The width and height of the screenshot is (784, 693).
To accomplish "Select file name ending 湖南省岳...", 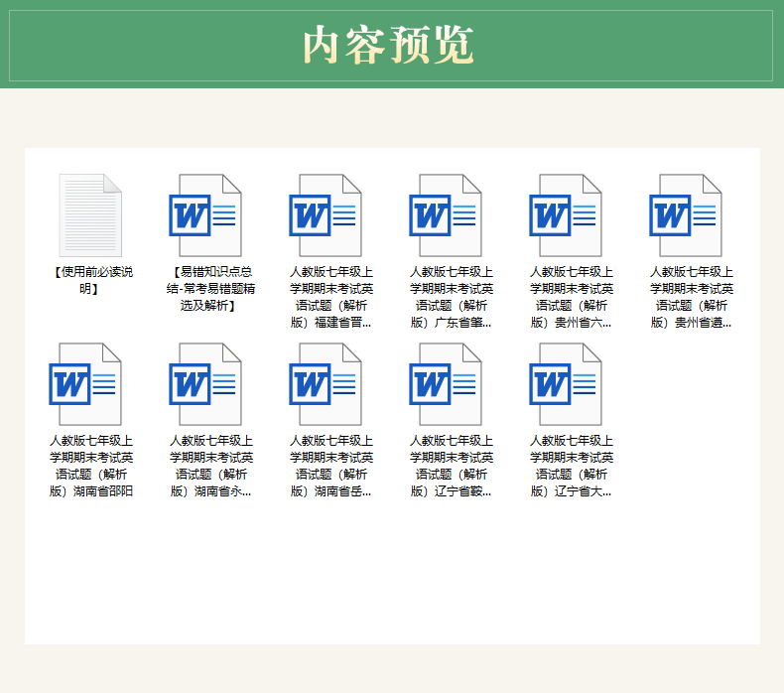I will (331, 466).
